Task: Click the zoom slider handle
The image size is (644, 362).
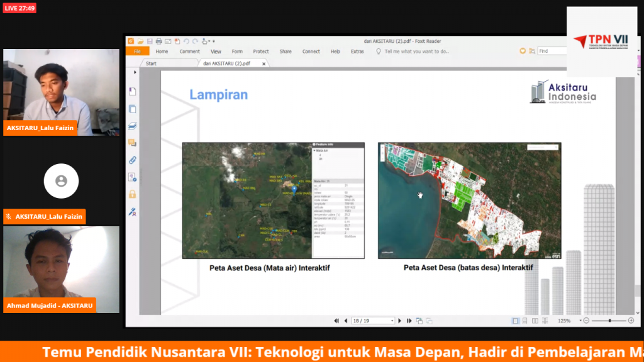Action: (x=609, y=321)
